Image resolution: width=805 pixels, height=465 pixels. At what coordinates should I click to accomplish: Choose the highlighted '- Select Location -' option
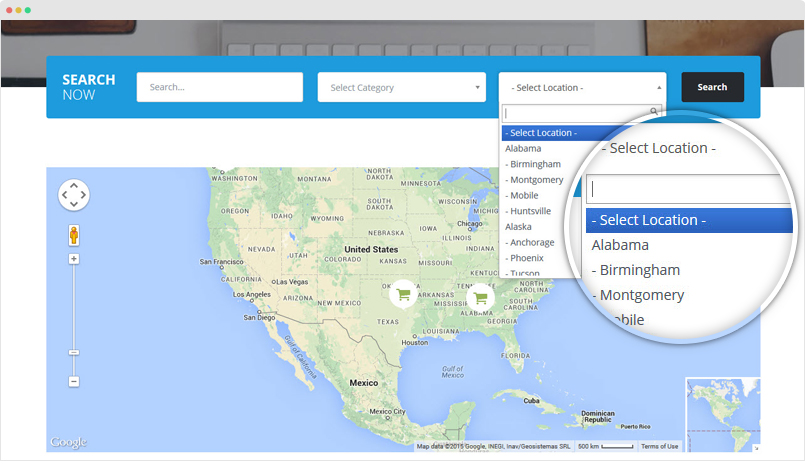(x=541, y=133)
